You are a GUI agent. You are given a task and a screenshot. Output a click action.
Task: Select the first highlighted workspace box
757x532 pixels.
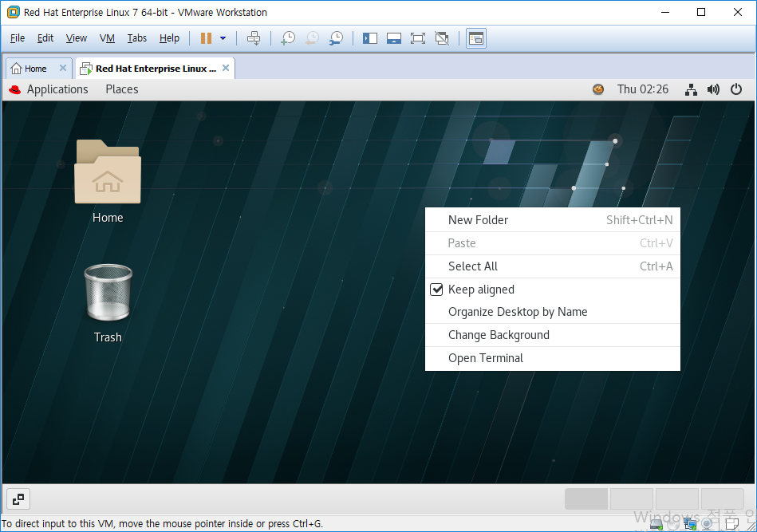[x=586, y=499]
